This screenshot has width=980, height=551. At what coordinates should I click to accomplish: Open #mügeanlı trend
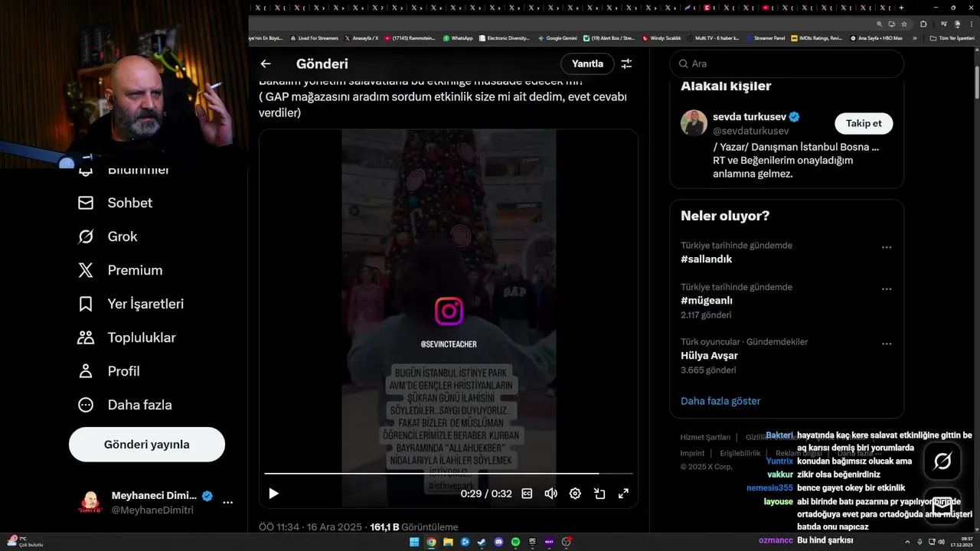[706, 301]
